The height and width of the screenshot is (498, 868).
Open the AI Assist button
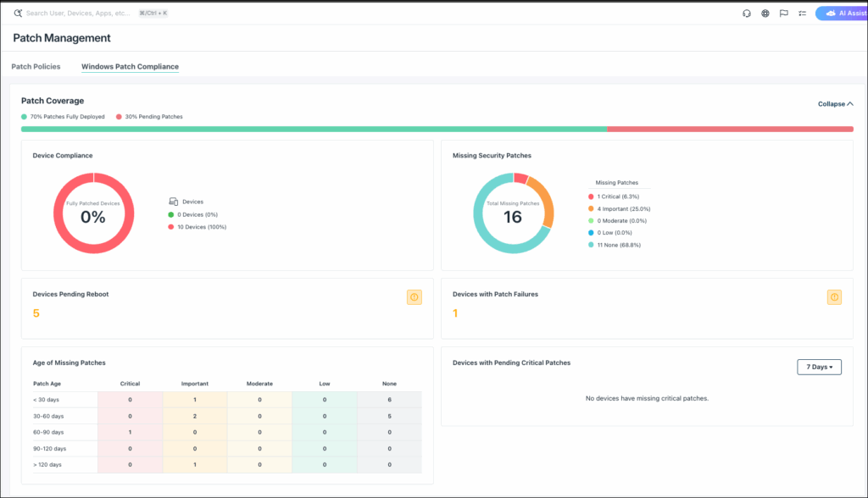pos(841,14)
